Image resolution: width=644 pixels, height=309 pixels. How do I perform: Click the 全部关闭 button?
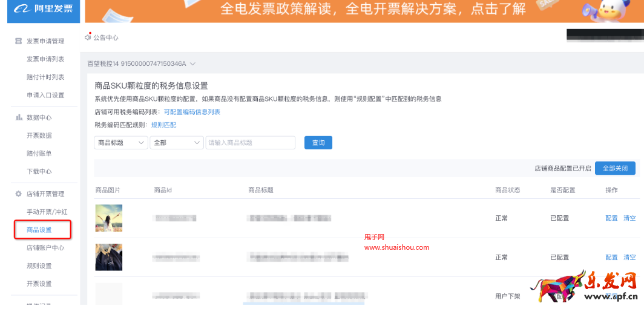[x=615, y=168]
